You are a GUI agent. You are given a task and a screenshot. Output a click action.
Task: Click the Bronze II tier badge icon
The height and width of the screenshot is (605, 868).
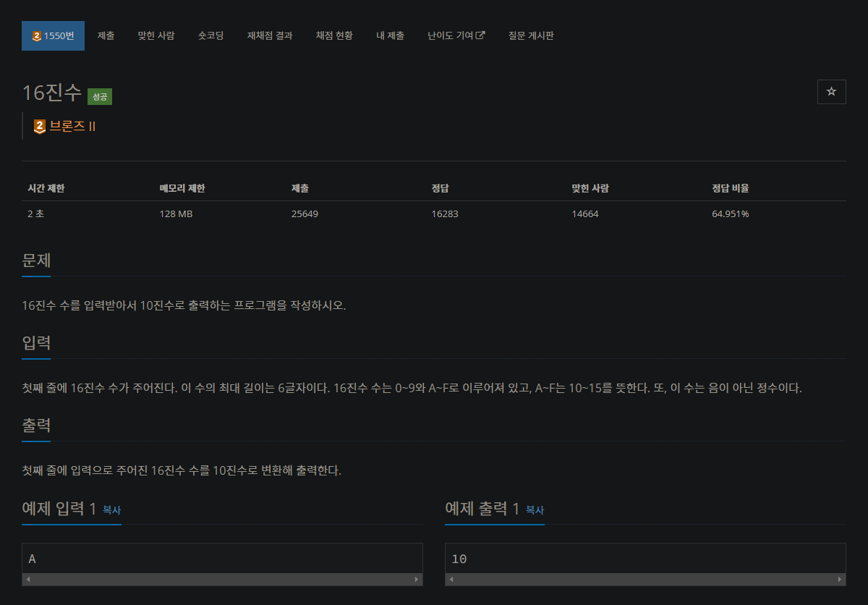click(x=40, y=127)
